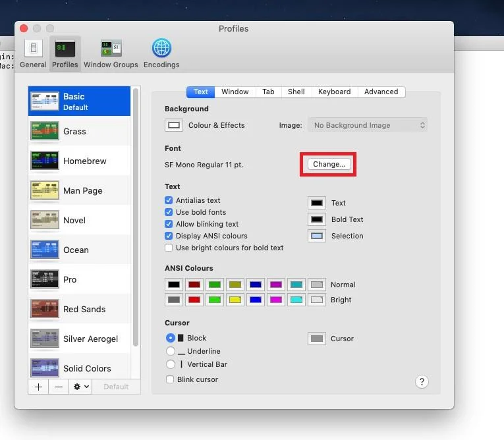Click the profile list scrollbar
The image size is (504, 440).
(x=136, y=217)
